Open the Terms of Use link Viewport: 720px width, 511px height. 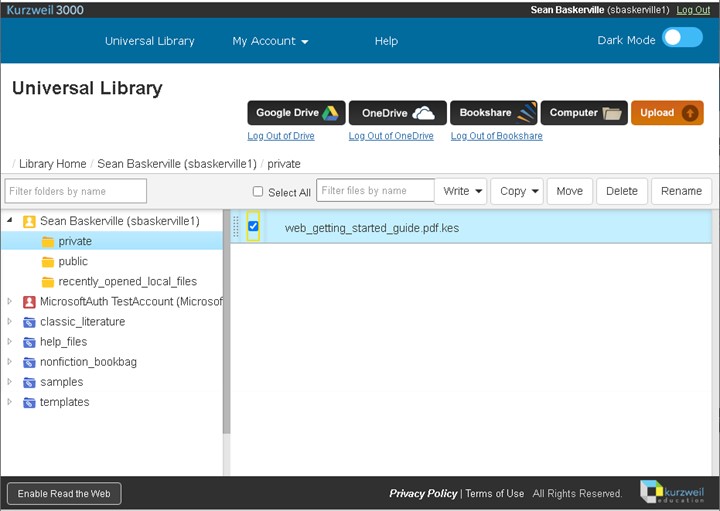pyautogui.click(x=495, y=494)
